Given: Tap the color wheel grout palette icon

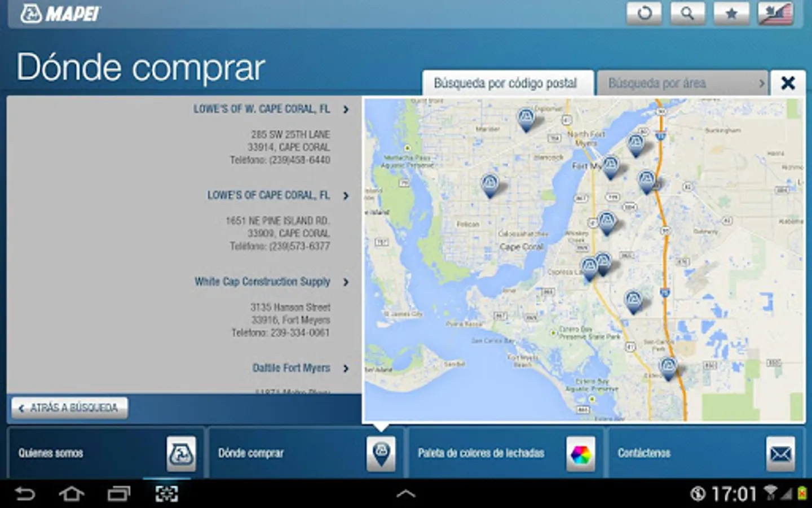Looking at the screenshot, I should [x=581, y=454].
